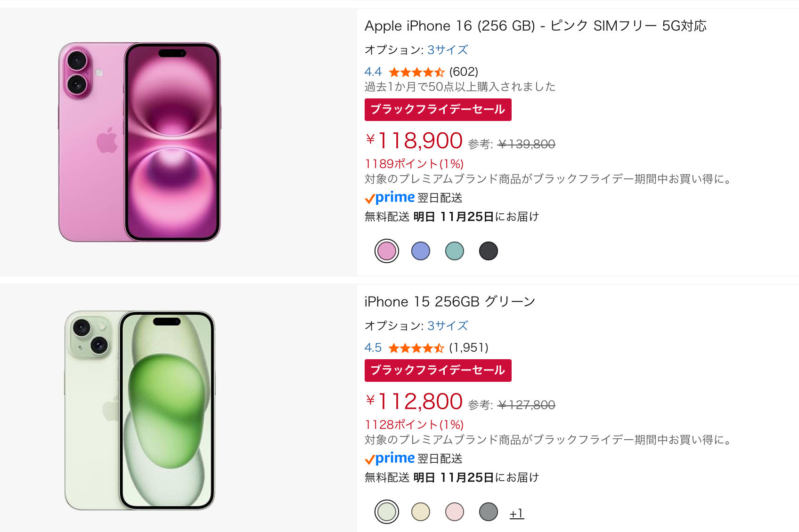Open 3サイズ options link for iPhone 16
Screen dimensions: 799x532
(448, 50)
